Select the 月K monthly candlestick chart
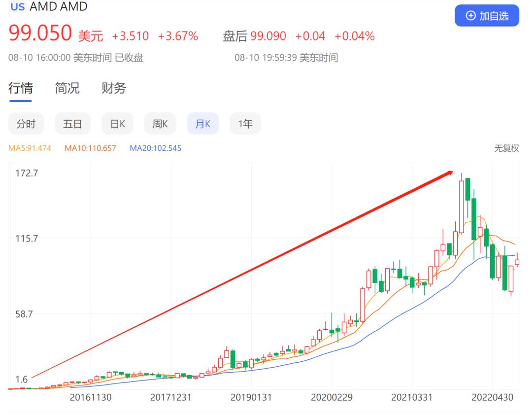 203,124
